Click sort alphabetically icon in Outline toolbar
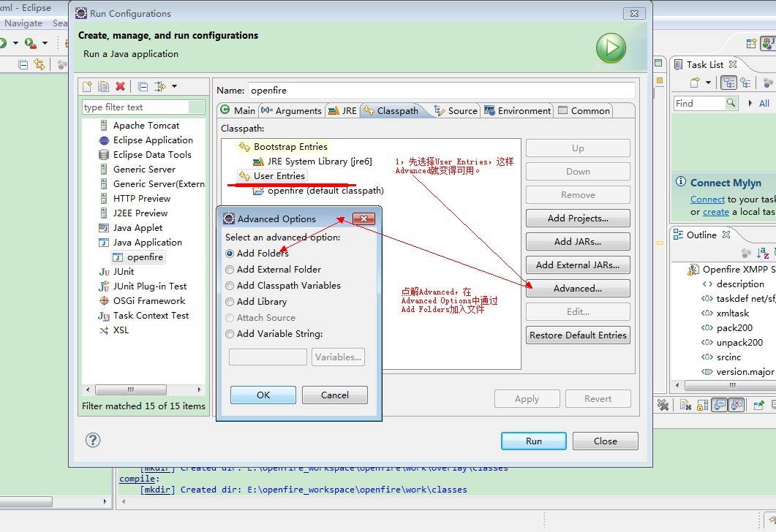The image size is (776, 532). click(763, 253)
